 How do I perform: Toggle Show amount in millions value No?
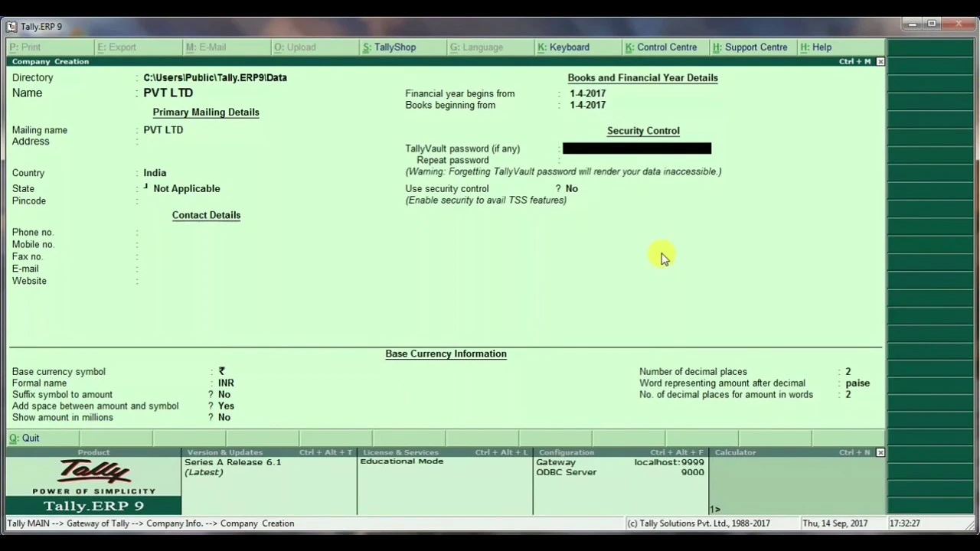point(224,418)
